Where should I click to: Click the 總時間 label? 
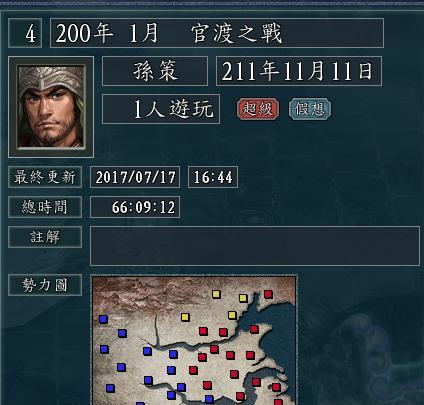click(45, 207)
